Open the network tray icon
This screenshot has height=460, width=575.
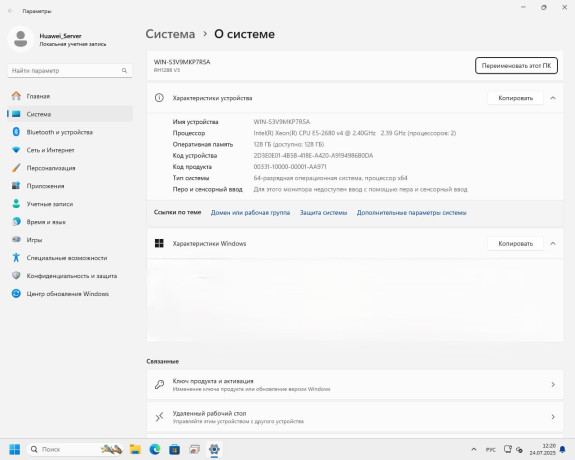(508, 449)
